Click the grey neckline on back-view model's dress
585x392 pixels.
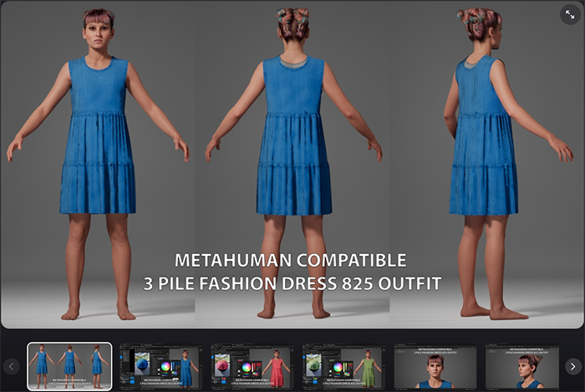[293, 60]
